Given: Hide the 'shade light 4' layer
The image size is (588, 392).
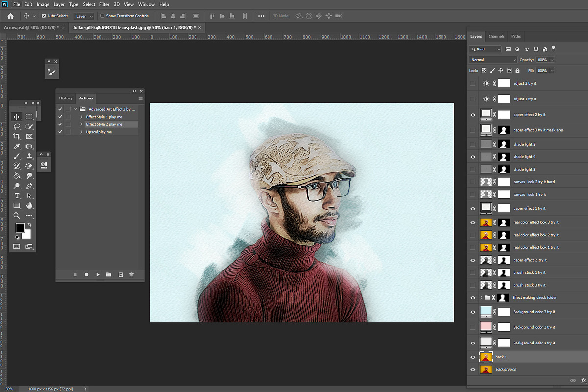Looking at the screenshot, I should (x=473, y=157).
